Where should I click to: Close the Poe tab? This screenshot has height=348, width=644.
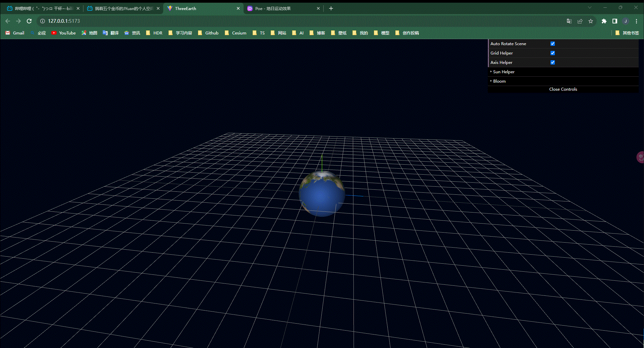tap(318, 8)
